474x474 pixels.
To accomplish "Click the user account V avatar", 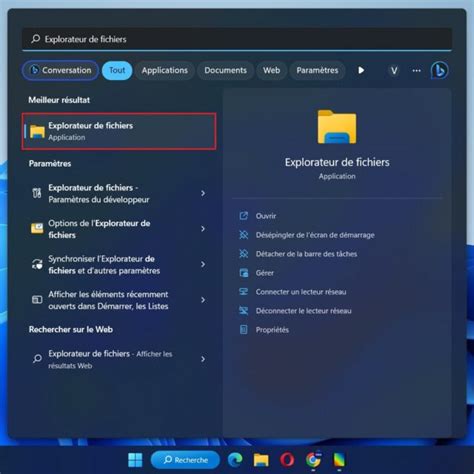I will click(x=394, y=70).
